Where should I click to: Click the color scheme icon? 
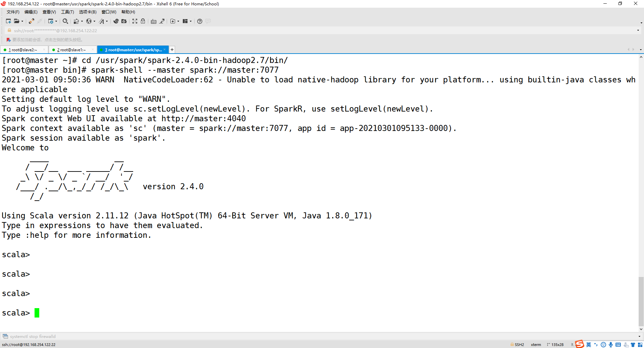76,21
